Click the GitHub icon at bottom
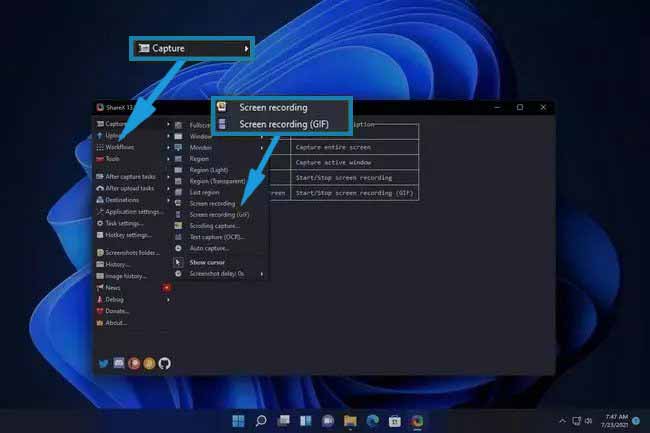The height and width of the screenshot is (433, 650). coord(164,364)
